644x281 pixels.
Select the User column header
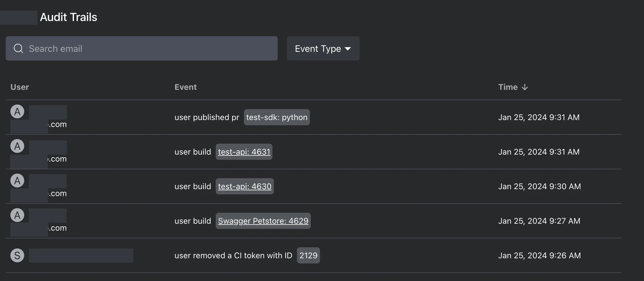(19, 87)
